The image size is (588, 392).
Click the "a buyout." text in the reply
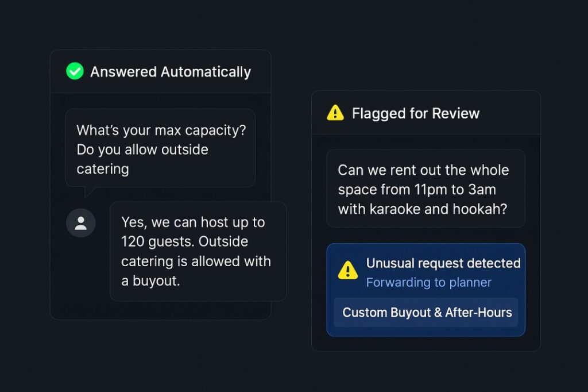pos(150,280)
